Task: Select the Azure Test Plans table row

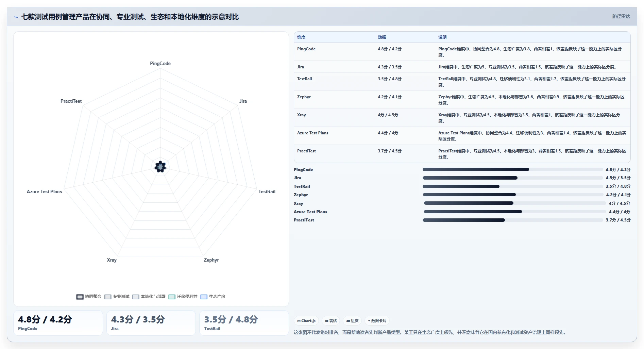Action: [x=462, y=136]
